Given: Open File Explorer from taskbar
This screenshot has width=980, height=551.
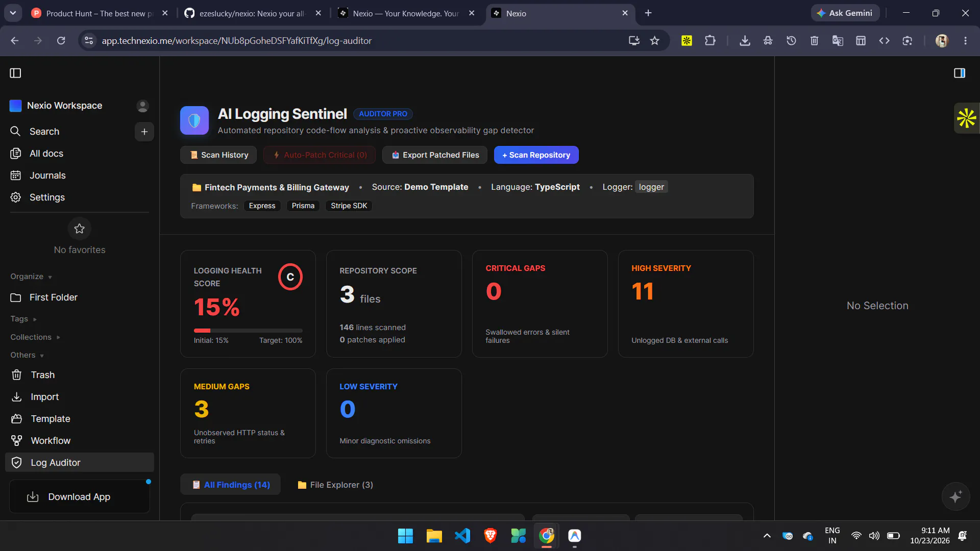Looking at the screenshot, I should (x=434, y=536).
